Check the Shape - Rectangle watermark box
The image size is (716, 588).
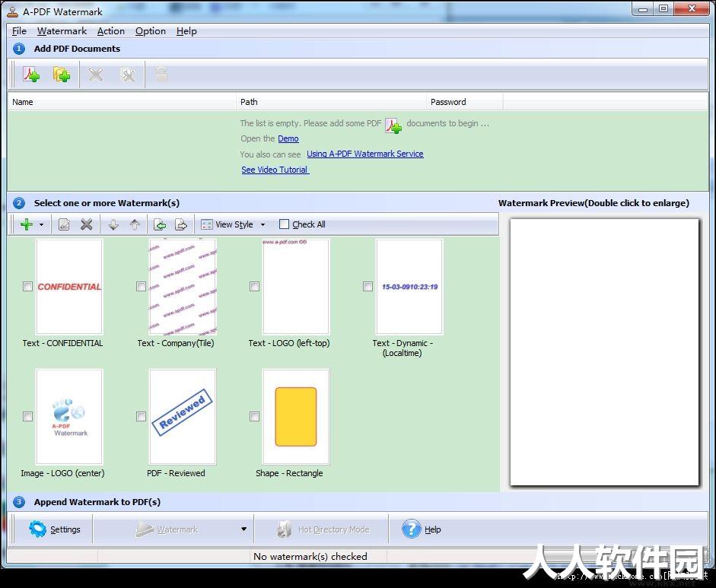click(254, 416)
